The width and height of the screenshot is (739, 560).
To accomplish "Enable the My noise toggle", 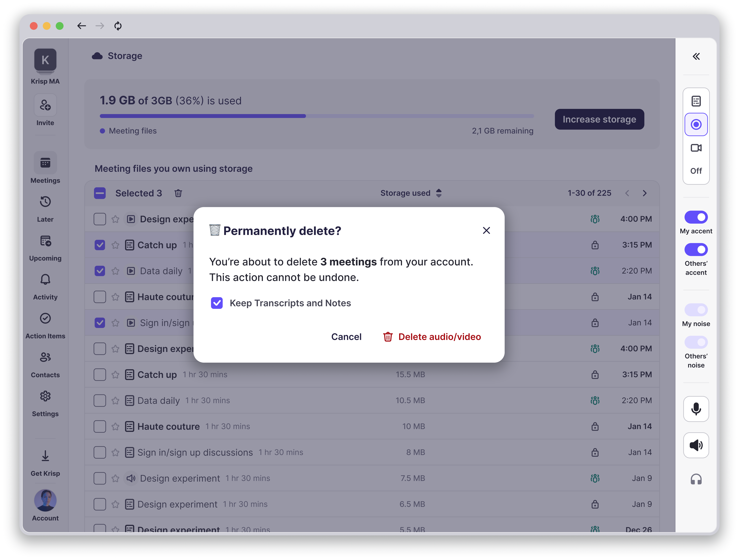I will click(x=696, y=310).
